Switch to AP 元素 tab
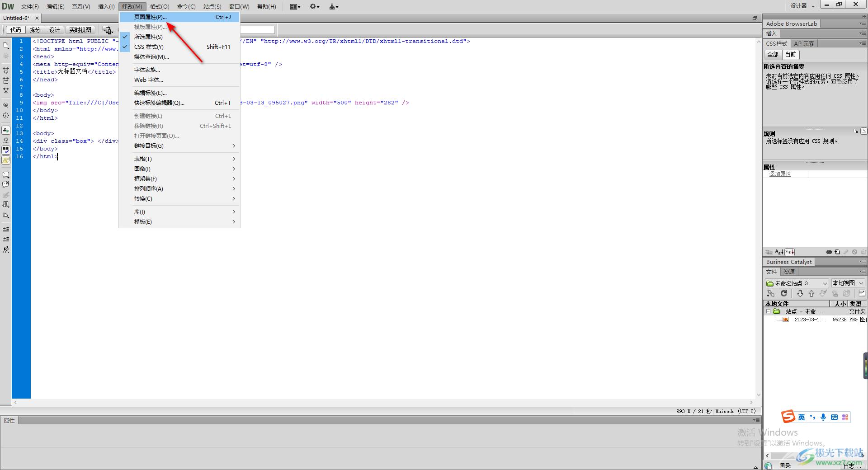Screen dimensions: 868x470 tap(804, 43)
